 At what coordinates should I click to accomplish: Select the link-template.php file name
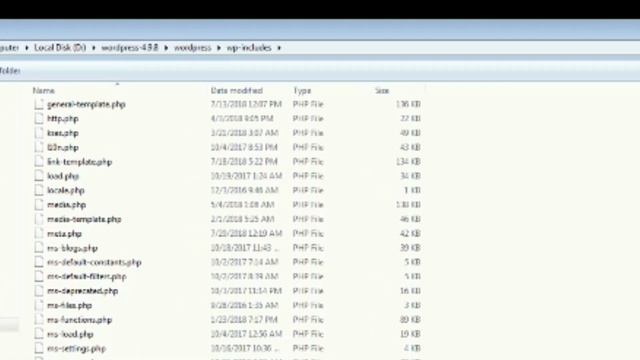(x=80, y=162)
